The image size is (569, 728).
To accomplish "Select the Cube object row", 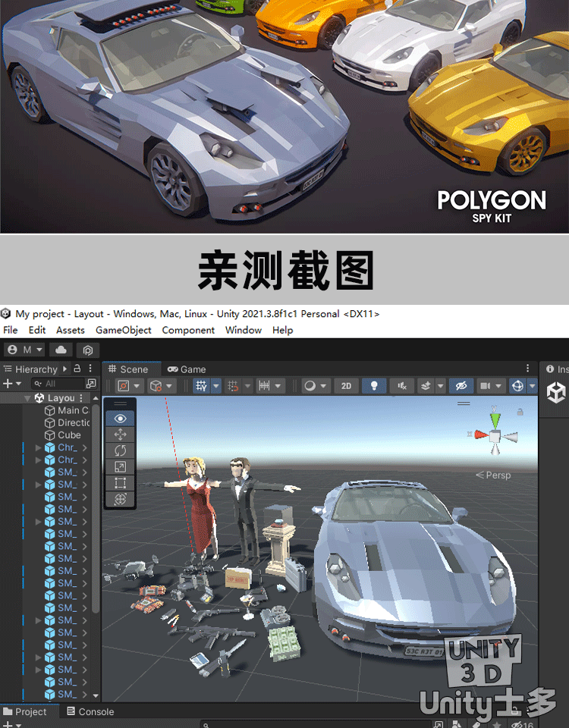I will (63, 435).
